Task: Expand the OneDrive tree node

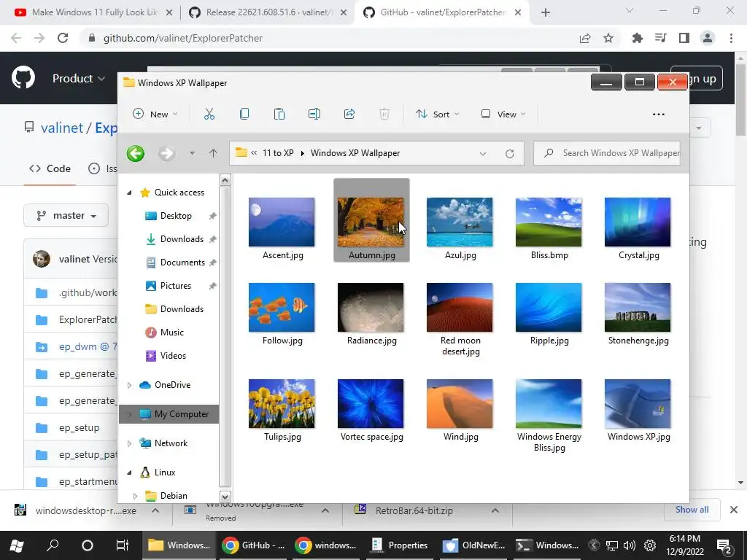Action: pyautogui.click(x=129, y=385)
